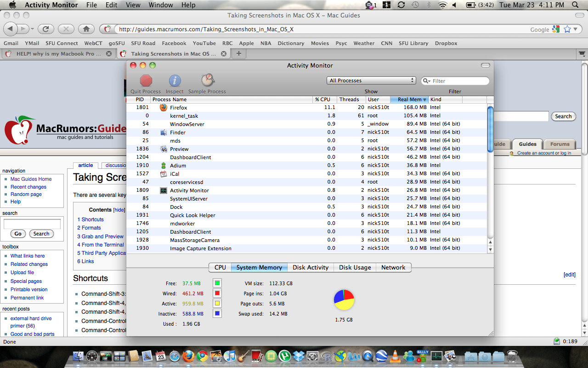Switch to the Disk Usage tab

click(x=355, y=267)
